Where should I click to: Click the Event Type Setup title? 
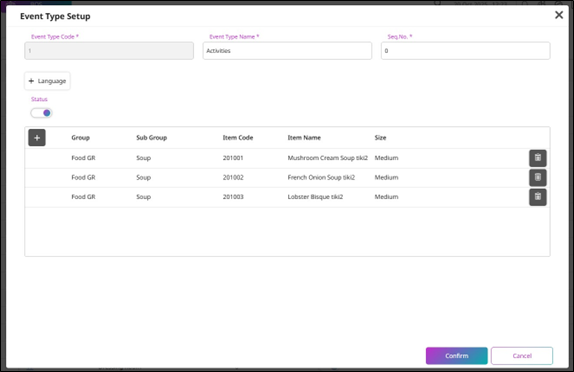tap(55, 16)
